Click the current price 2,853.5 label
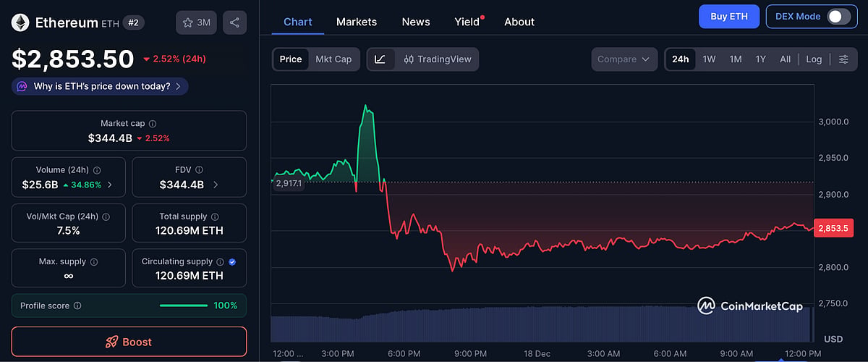868x362 pixels. click(834, 228)
